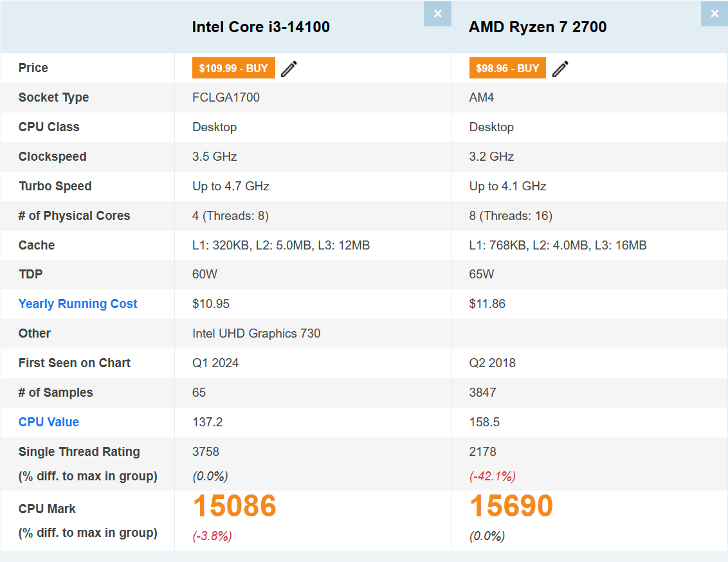728x562 pixels.
Task: Click the CPU Class row label
Action: pos(49,127)
